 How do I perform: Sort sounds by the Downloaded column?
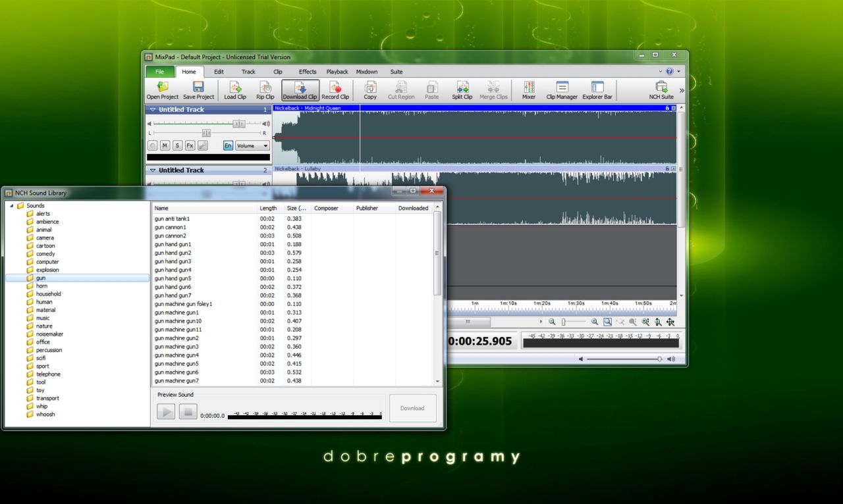click(414, 208)
